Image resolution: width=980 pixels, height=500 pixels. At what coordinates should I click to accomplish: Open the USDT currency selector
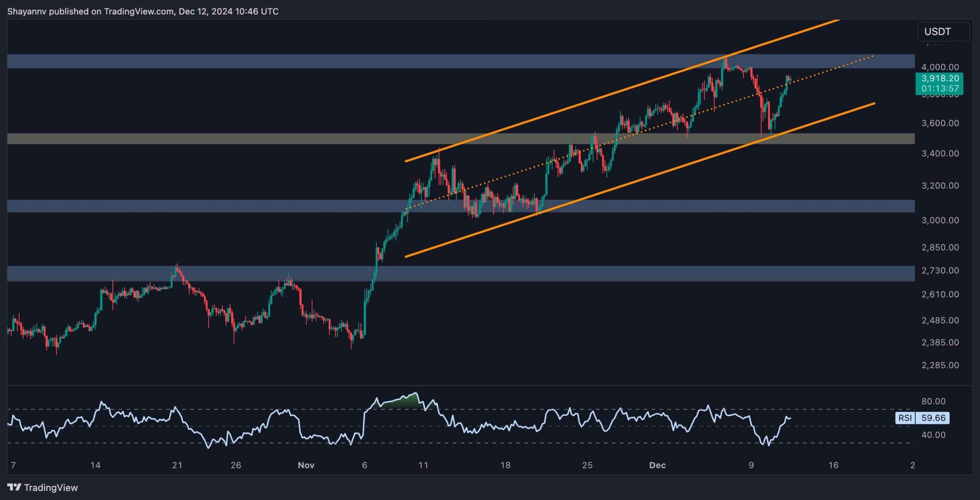(943, 31)
